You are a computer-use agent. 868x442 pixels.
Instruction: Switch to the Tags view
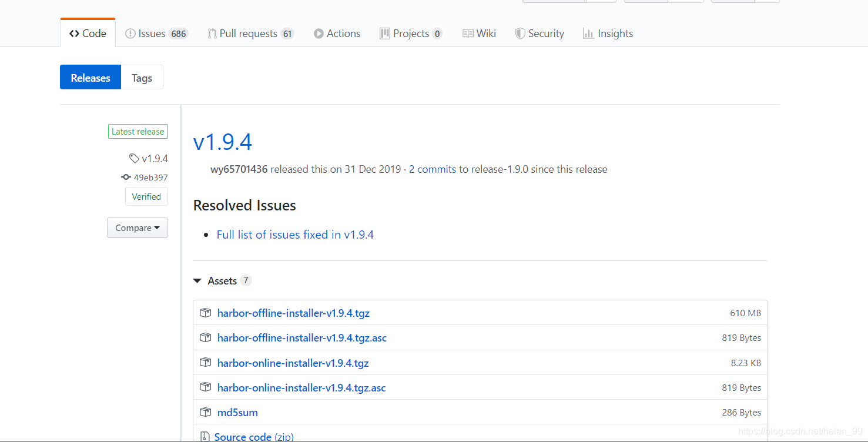click(142, 78)
